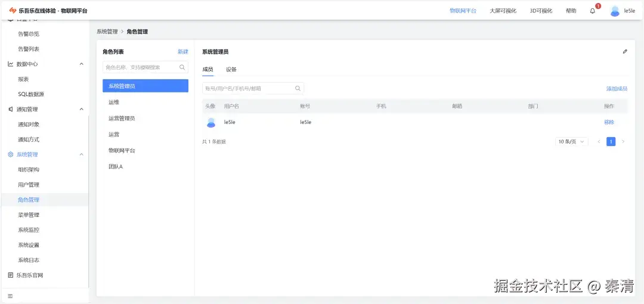This screenshot has height=304, width=644.
Task: Collapse the 数据中心 menu chevron
Action: 81,64
